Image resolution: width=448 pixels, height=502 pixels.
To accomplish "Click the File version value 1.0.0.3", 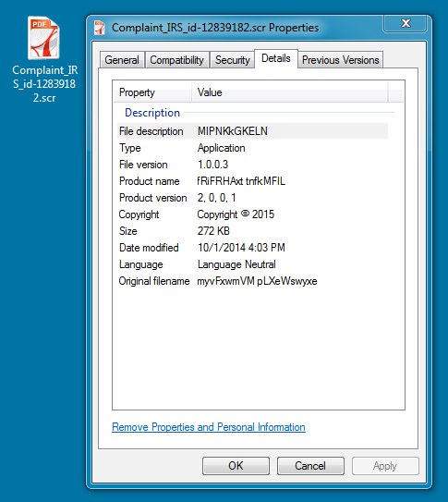I will [x=213, y=165].
